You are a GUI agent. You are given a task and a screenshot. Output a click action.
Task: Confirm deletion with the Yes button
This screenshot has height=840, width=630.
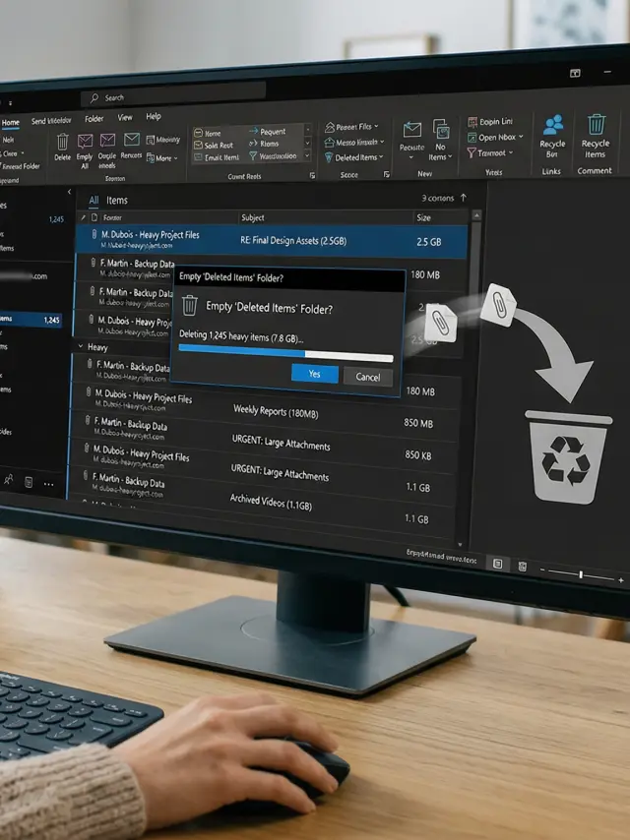314,375
